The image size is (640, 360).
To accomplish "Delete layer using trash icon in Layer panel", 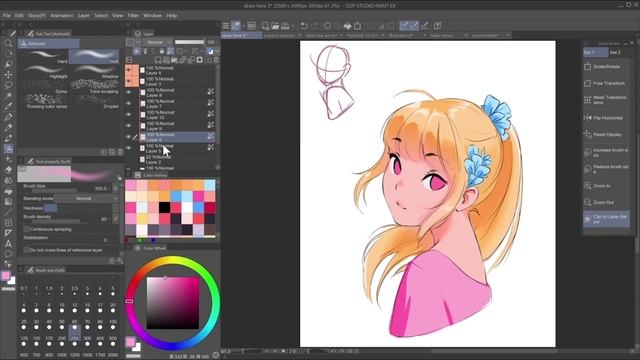I will [x=216, y=60].
